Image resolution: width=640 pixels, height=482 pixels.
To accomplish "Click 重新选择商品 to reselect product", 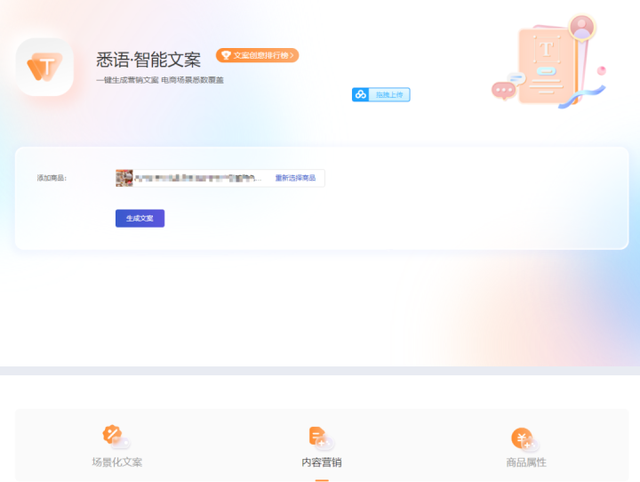I will 295,178.
